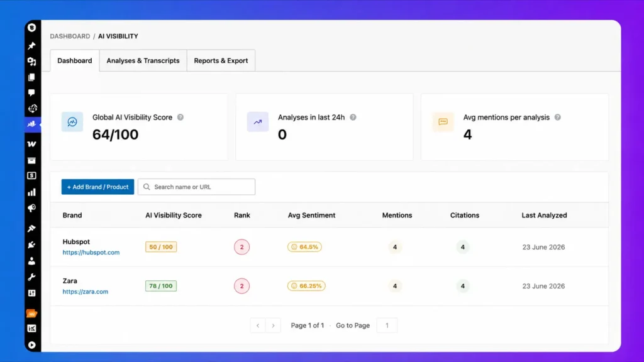Open the https://hubspot.com link
This screenshot has height=362, width=644.
coord(91,253)
